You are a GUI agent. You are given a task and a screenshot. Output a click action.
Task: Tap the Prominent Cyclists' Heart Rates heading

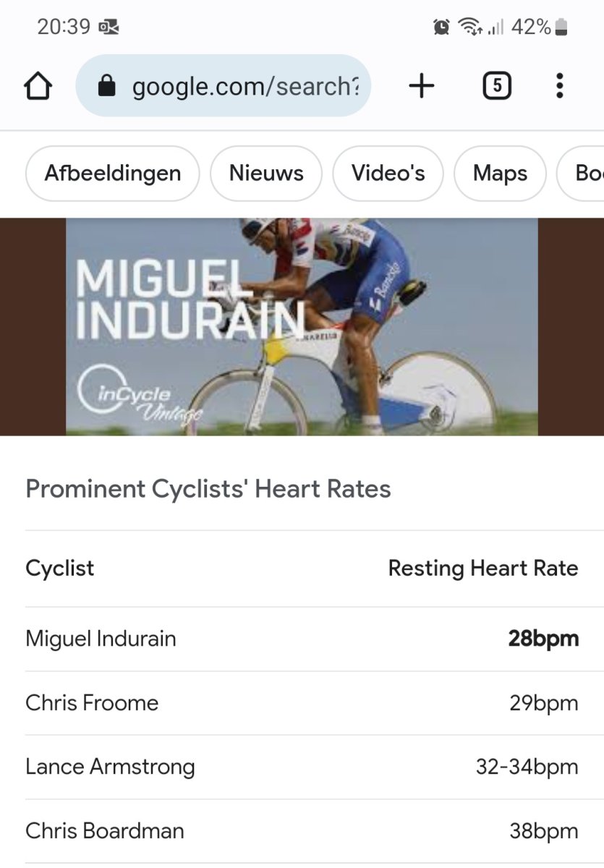(x=208, y=489)
